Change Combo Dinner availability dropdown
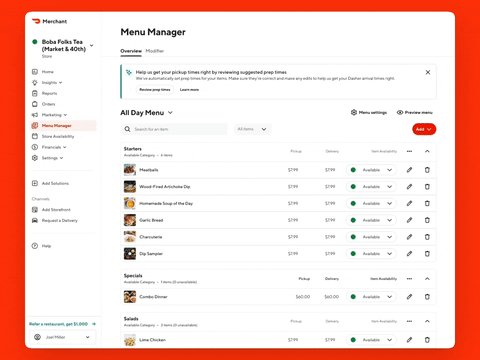Image resolution: width=480 pixels, height=360 pixels. click(371, 297)
